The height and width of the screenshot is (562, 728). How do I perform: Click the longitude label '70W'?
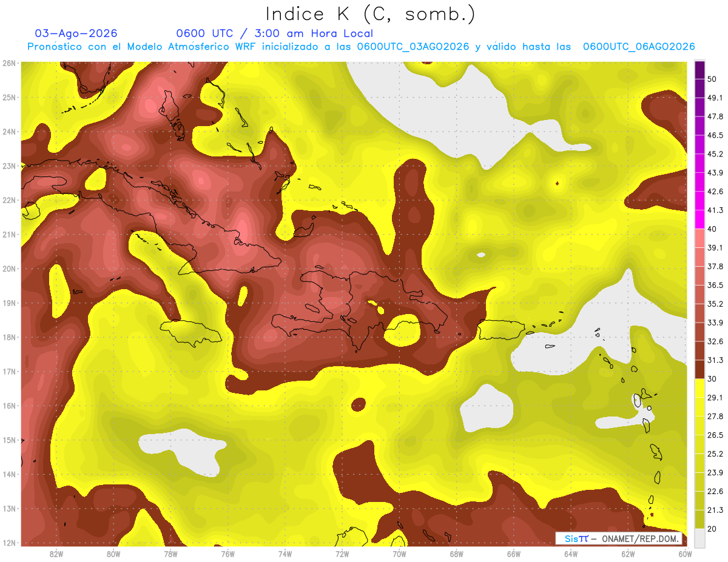[x=399, y=554]
